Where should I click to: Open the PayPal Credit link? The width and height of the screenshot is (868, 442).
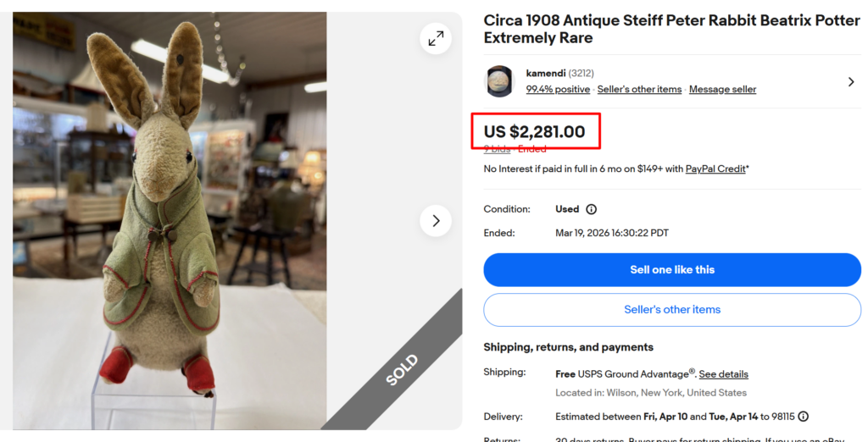point(715,169)
